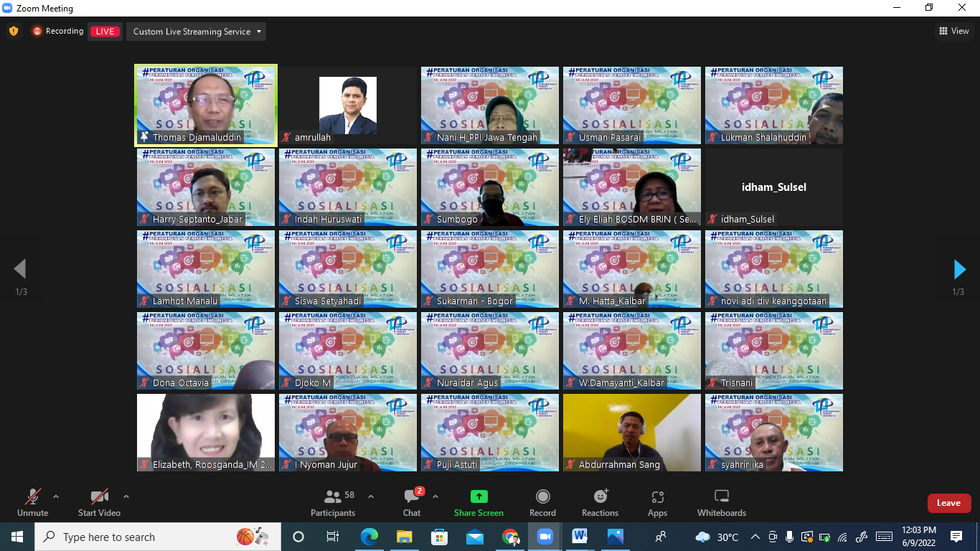Expand audio options arrow beside Unmute
The height and width of the screenshot is (551, 980).
point(56,496)
